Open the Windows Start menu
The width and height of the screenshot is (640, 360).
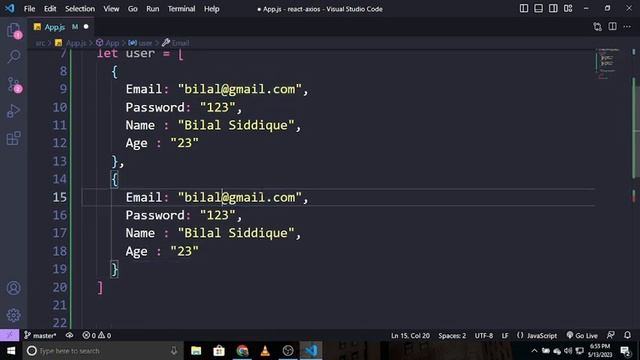11,351
